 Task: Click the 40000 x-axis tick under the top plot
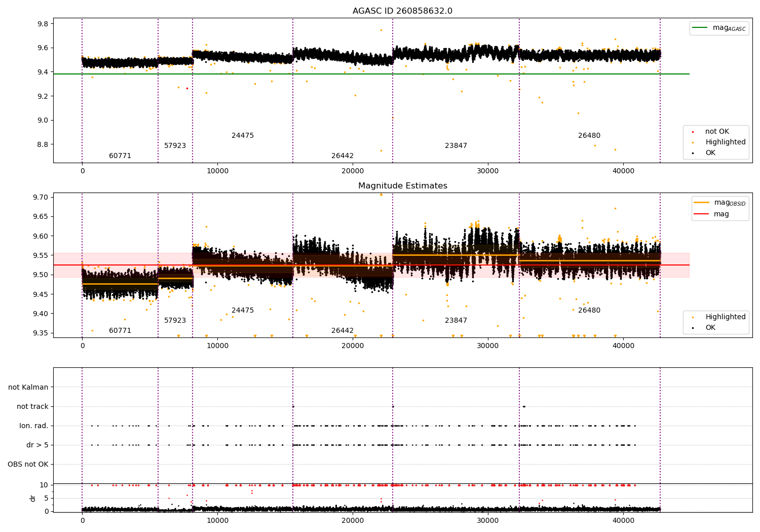623,171
